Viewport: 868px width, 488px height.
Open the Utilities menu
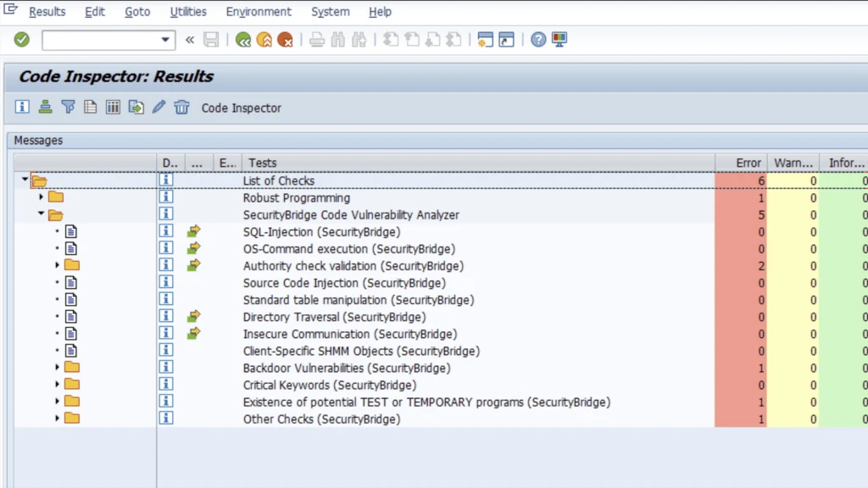coord(188,12)
